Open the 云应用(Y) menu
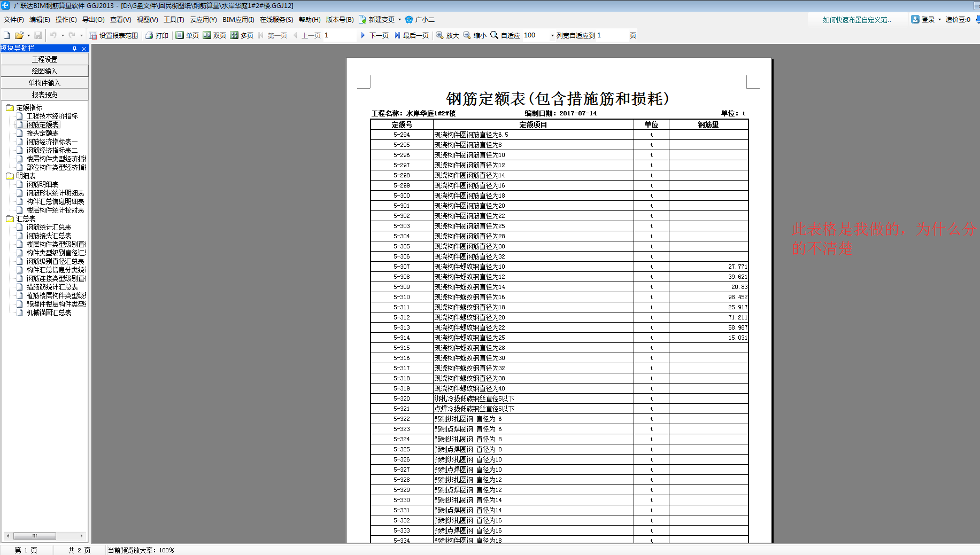This screenshot has width=980, height=555. click(203, 20)
